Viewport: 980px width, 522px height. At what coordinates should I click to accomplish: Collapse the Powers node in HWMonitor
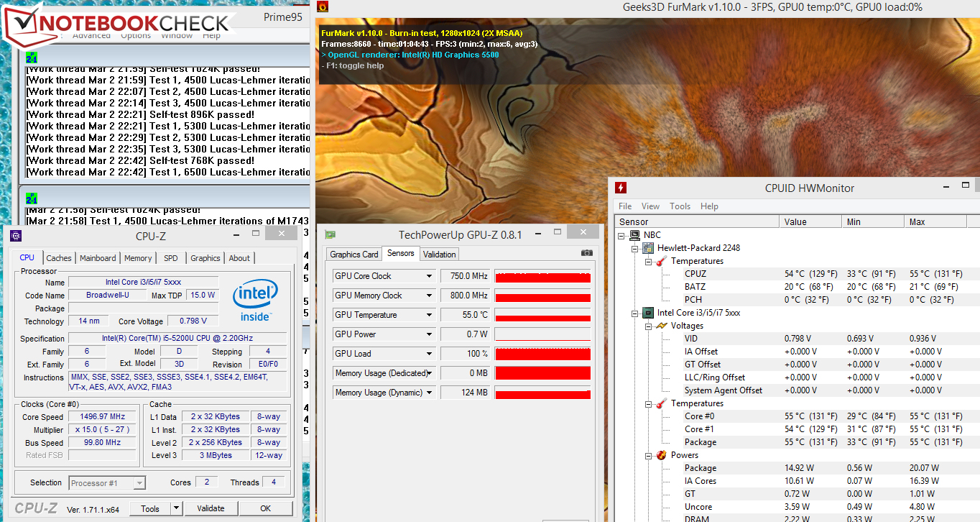pos(647,455)
